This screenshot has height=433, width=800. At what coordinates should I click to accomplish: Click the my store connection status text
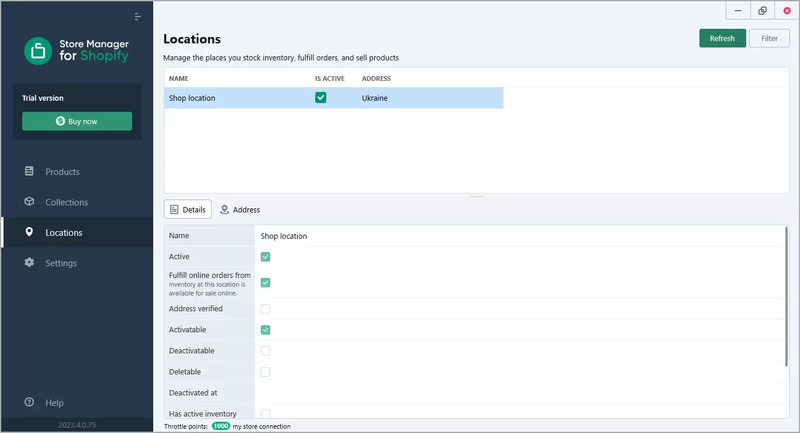(261, 426)
